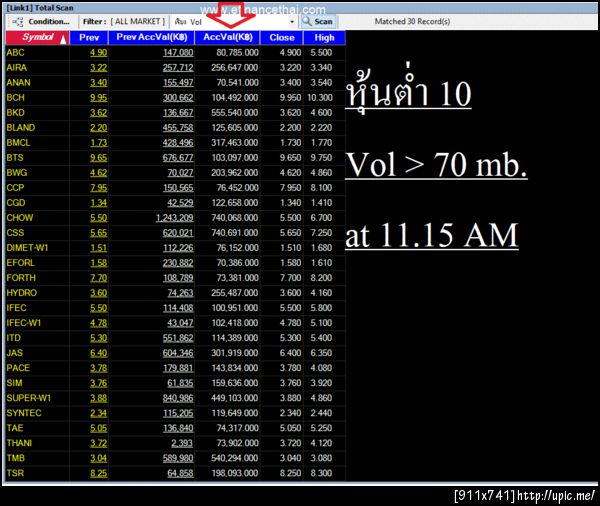The image size is (600, 506).
Task: Select the SIM symbol
Action: (x=14, y=383)
